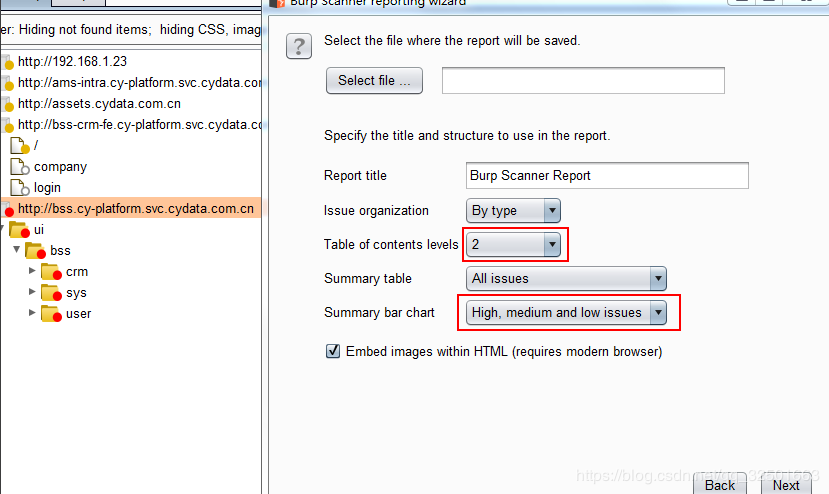The image size is (829, 494).
Task: Select the login page item
Action: [x=47, y=188]
